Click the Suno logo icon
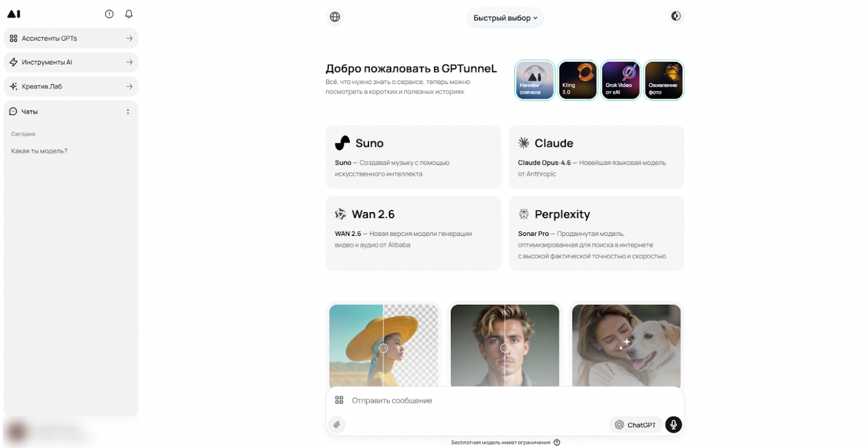 pos(342,143)
